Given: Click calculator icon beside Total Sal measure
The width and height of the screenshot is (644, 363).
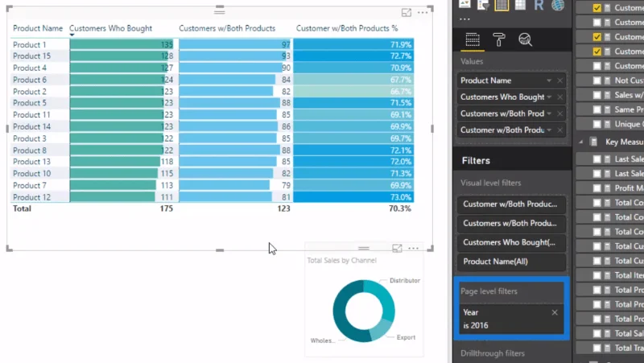Looking at the screenshot, I should pos(608,333).
